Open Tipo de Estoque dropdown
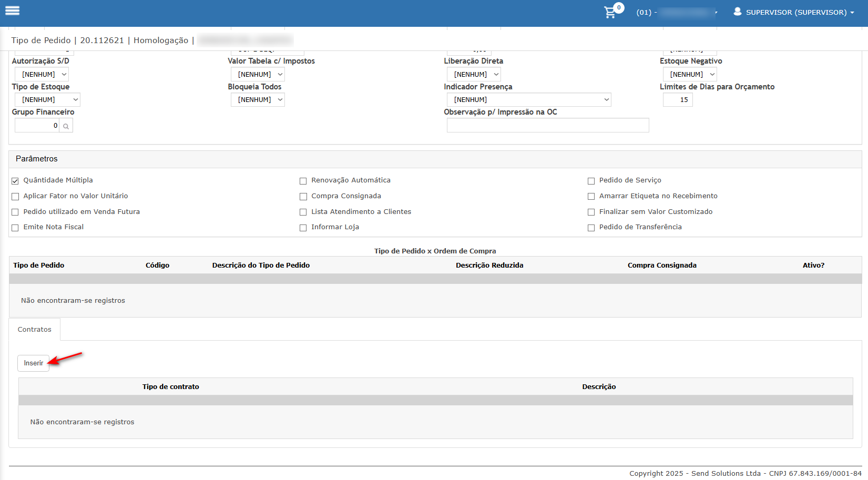Viewport: 868px width, 480px height. click(47, 100)
